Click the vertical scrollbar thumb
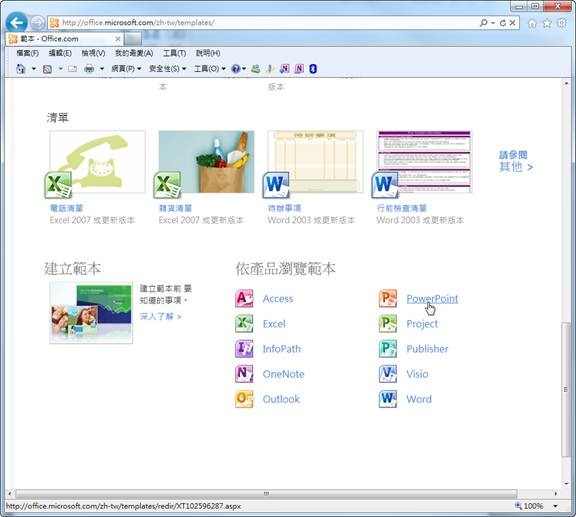Viewport: 576px width, 517px height. tap(566, 389)
